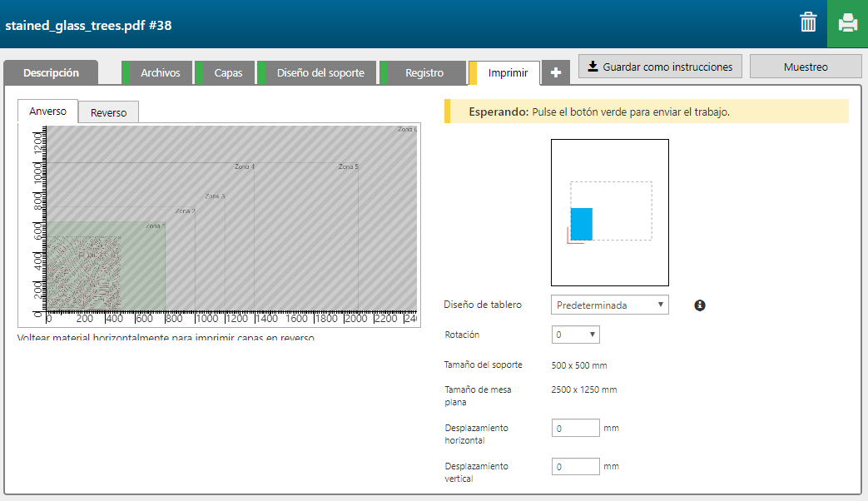Viewport: 868px width, 501px height.
Task: Open the Diseño del soporte tab
Action: click(x=320, y=72)
